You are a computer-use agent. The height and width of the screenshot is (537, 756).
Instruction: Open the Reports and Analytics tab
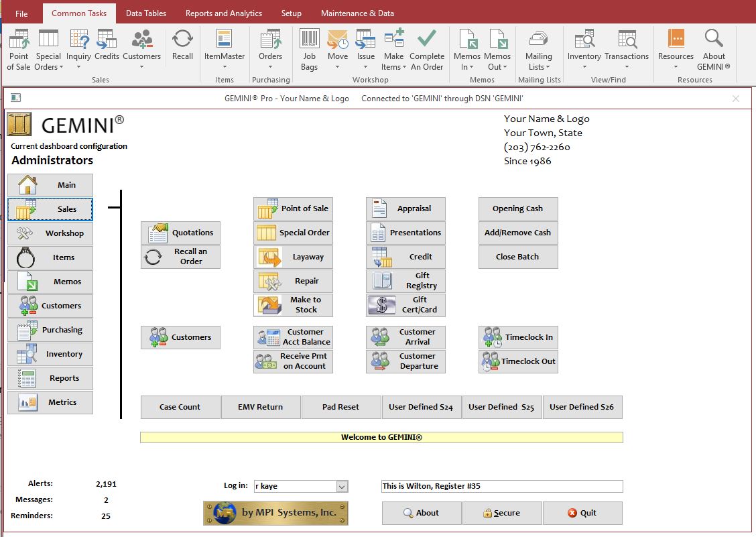click(224, 13)
